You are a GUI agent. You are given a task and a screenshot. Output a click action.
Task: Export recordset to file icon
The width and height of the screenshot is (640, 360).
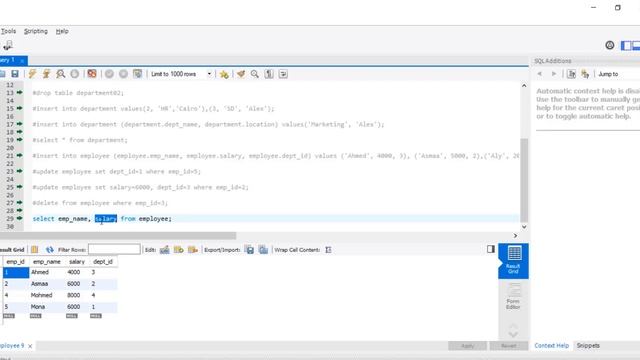click(249, 249)
